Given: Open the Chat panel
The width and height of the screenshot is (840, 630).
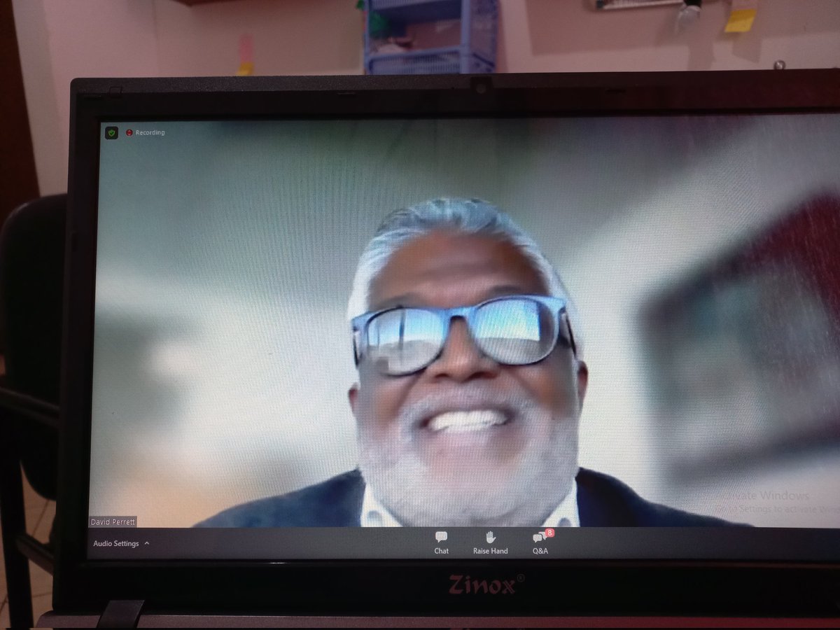Looking at the screenshot, I should [441, 542].
